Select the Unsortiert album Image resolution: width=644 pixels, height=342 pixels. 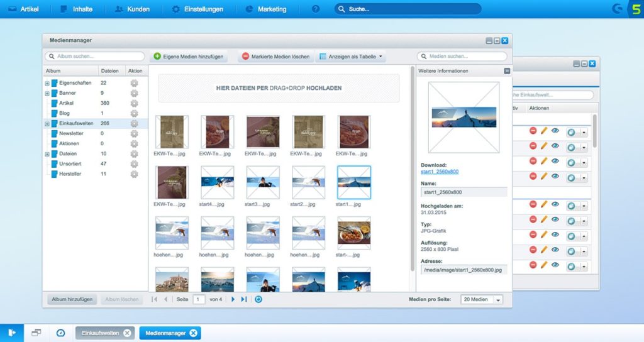70,164
